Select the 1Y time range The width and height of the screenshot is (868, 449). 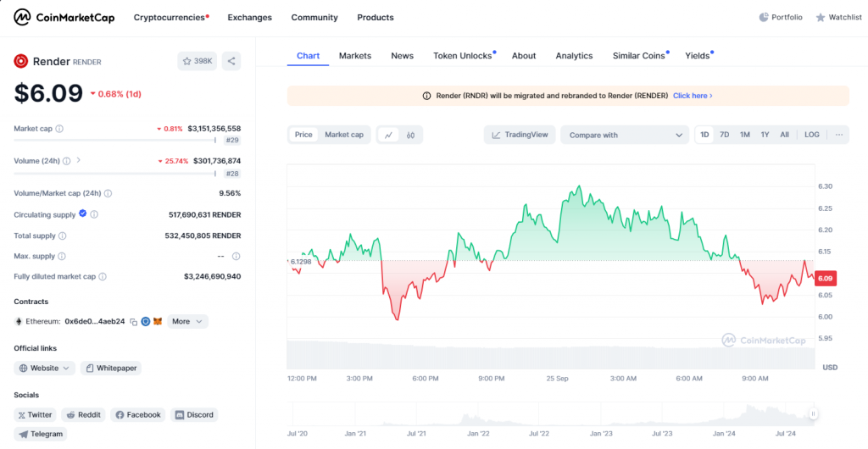pyautogui.click(x=765, y=135)
